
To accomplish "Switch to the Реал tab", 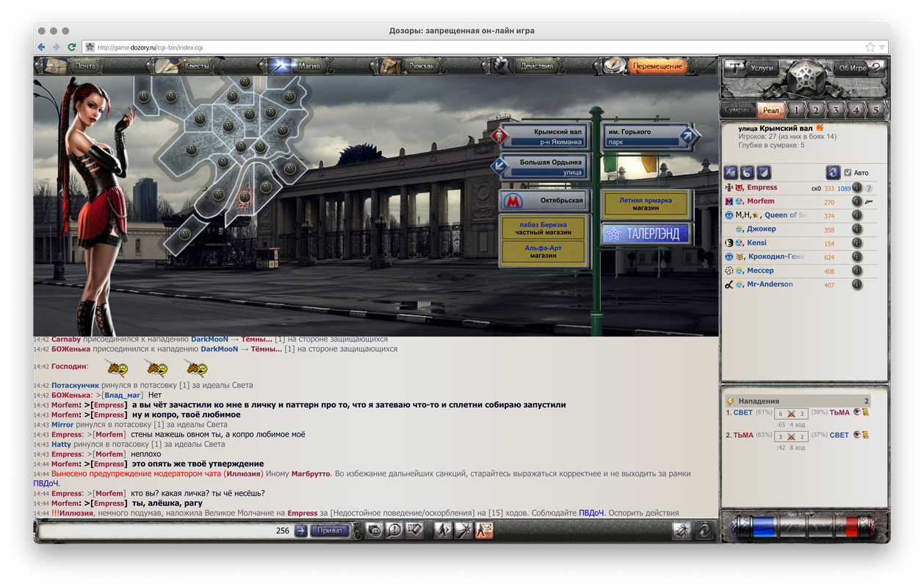I will click(x=770, y=110).
